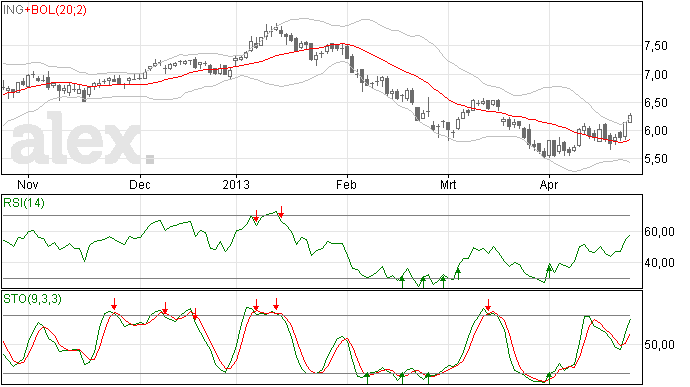Select the Apr date axis label
The width and height of the screenshot is (690, 387).
coord(549,184)
